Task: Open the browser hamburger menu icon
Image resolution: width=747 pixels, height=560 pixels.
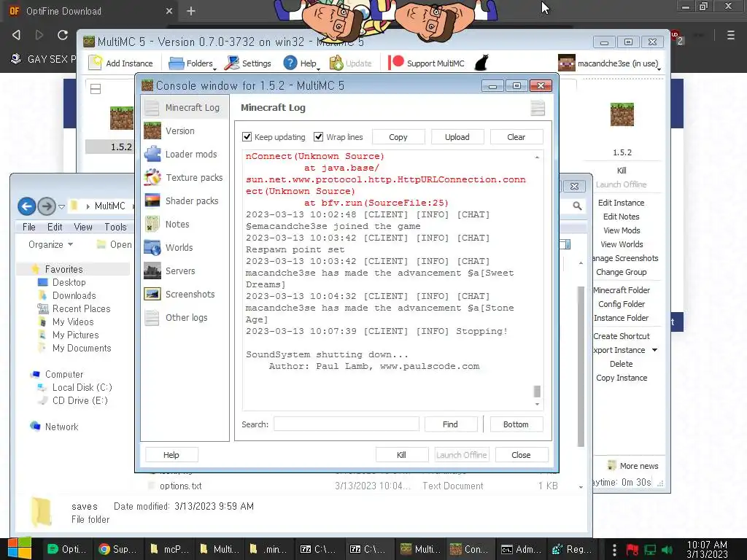Action: click(731, 35)
